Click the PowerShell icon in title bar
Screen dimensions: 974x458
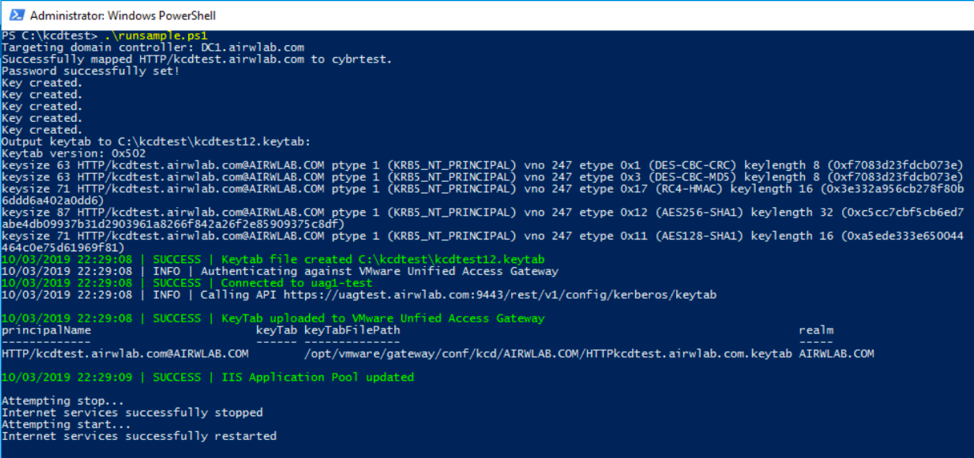coord(14,15)
